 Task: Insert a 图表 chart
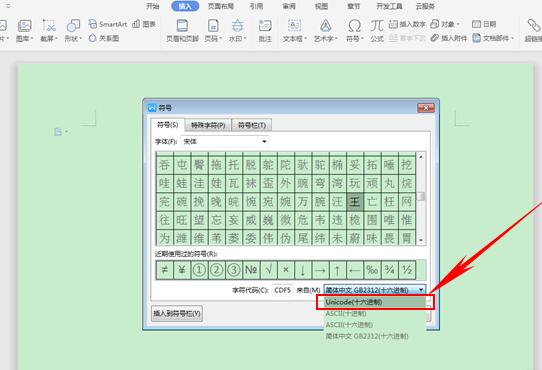tap(144, 24)
